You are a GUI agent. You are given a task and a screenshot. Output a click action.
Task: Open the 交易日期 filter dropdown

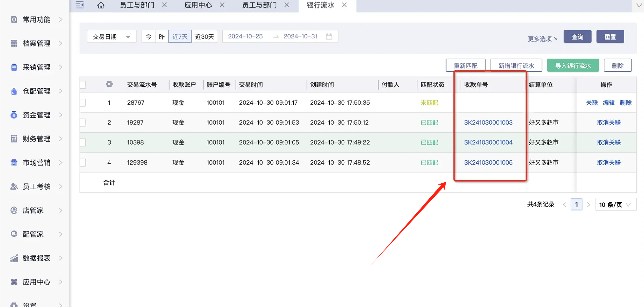pyautogui.click(x=112, y=37)
